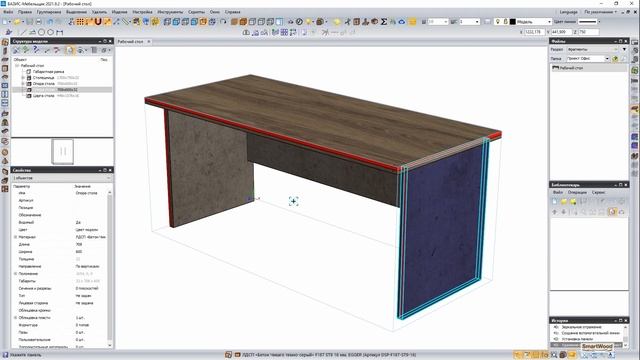
Task: Click the Save diskette icon
Action: (x=29, y=22)
